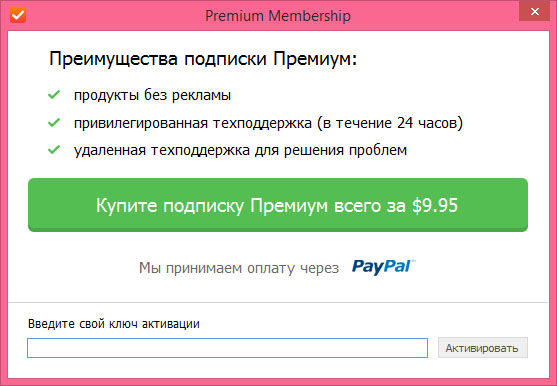Viewport: 557px width, 386px height.
Task: Click the checkmark beside 'удаленная техподдержка'
Action: coord(54,149)
